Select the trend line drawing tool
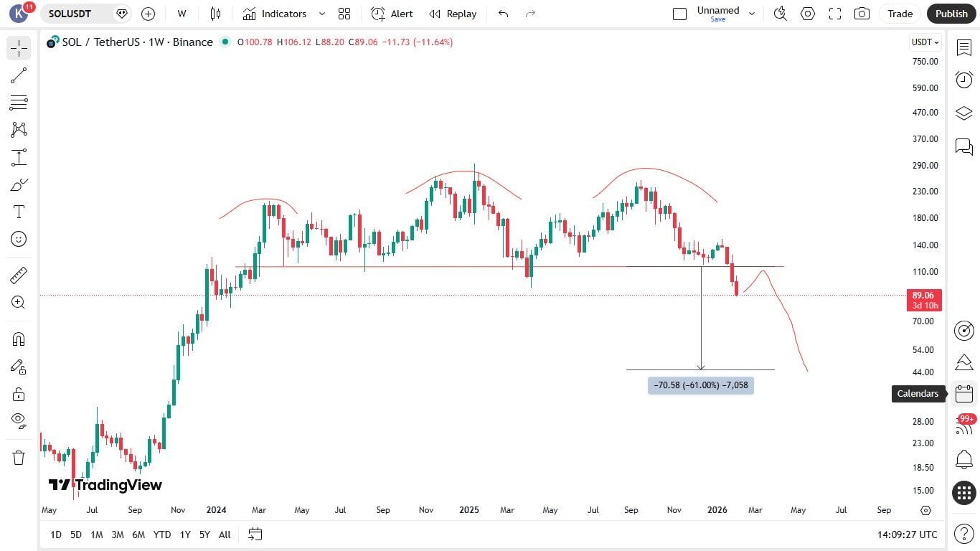 point(19,75)
